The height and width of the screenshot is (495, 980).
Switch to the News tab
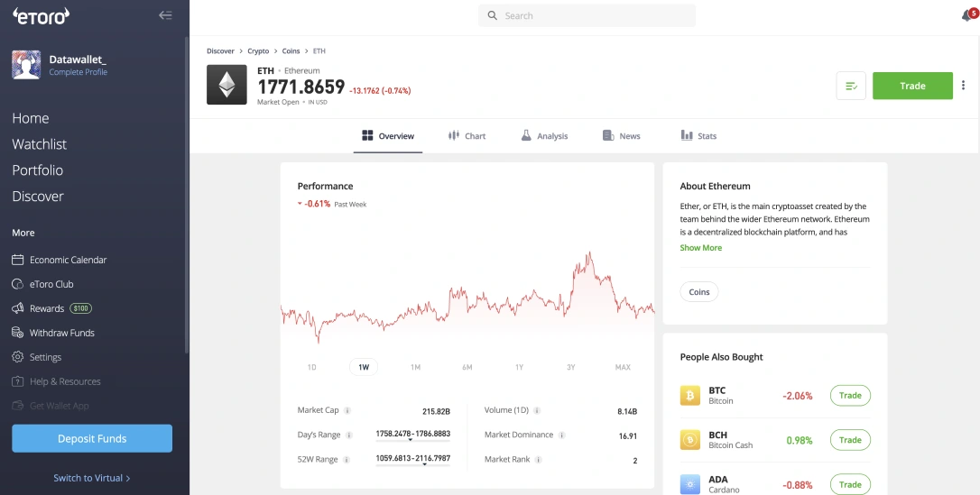point(621,136)
